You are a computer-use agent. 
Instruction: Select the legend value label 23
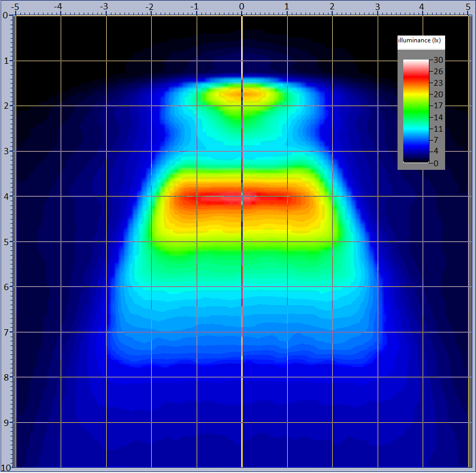[x=438, y=83]
